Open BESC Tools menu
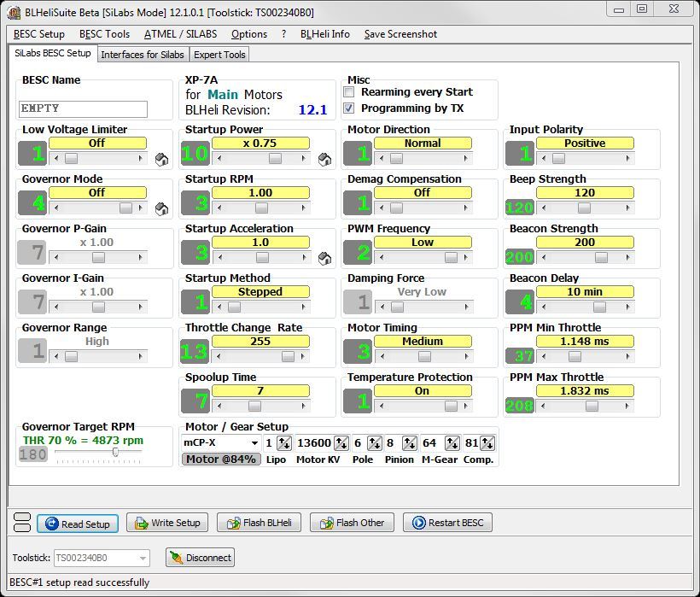700x597 pixels. pos(104,34)
